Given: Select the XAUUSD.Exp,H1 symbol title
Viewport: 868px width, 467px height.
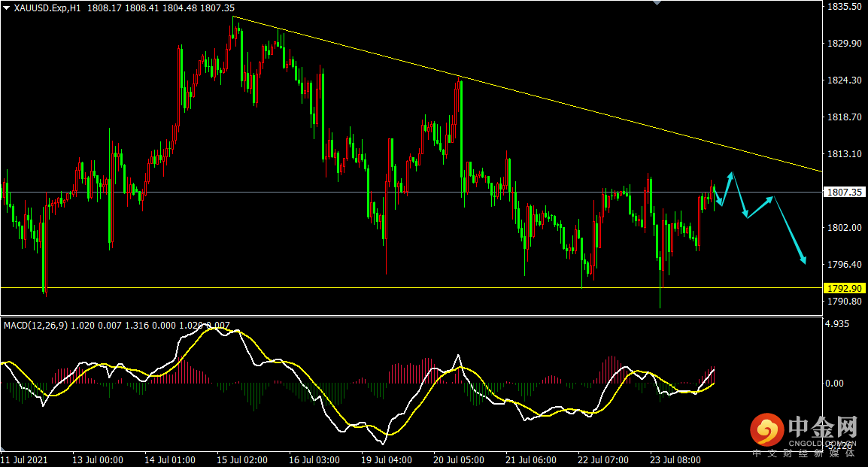Looking at the screenshot, I should coord(47,8).
